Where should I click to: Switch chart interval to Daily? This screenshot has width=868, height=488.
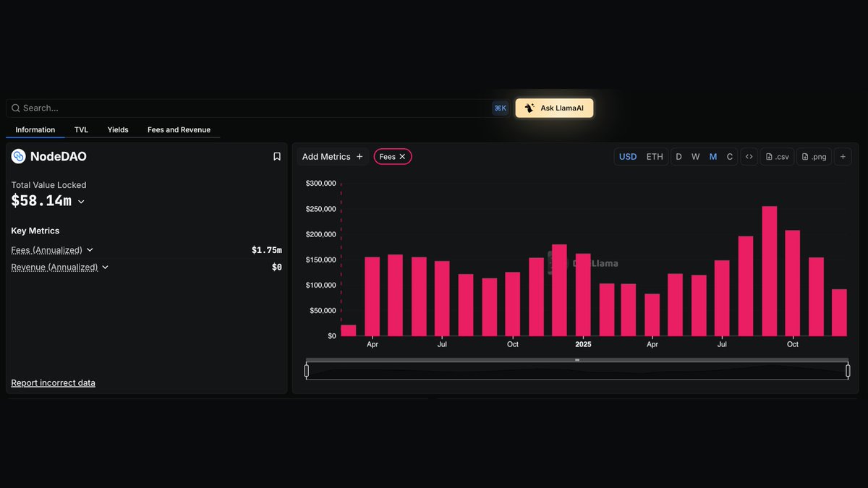[x=678, y=156]
